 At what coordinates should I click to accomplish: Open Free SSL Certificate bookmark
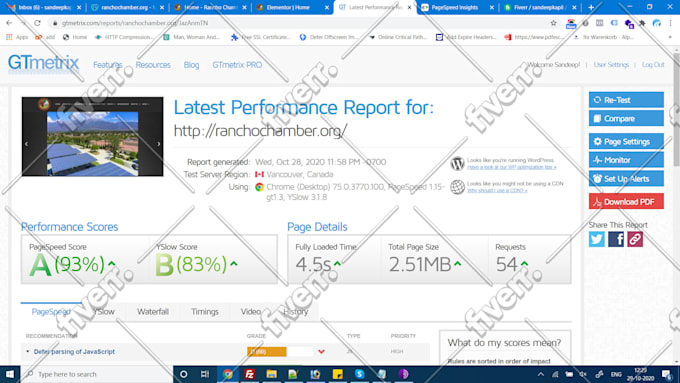[261, 37]
